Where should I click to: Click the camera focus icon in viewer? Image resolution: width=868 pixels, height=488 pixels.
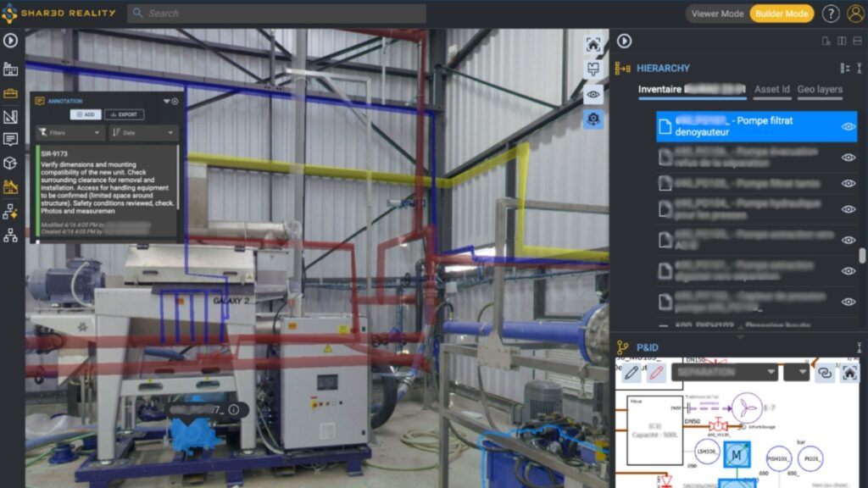point(593,119)
